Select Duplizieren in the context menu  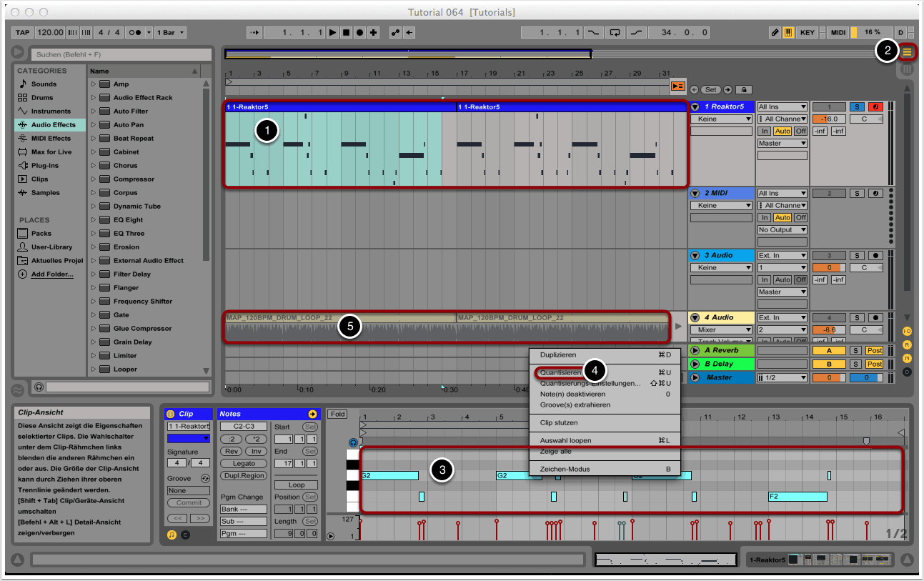coord(558,354)
